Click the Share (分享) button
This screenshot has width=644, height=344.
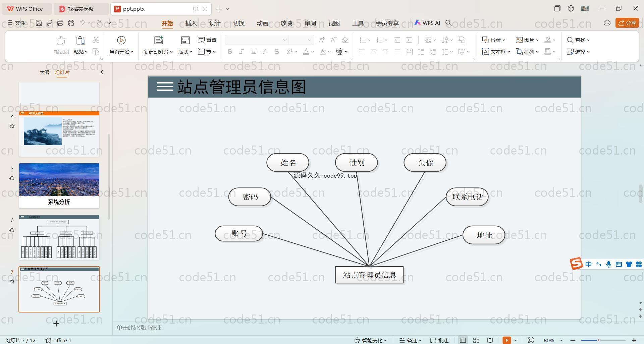627,23
